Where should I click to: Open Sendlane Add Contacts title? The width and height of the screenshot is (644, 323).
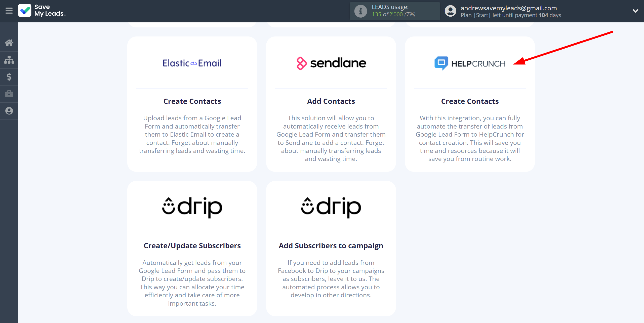pyautogui.click(x=331, y=101)
